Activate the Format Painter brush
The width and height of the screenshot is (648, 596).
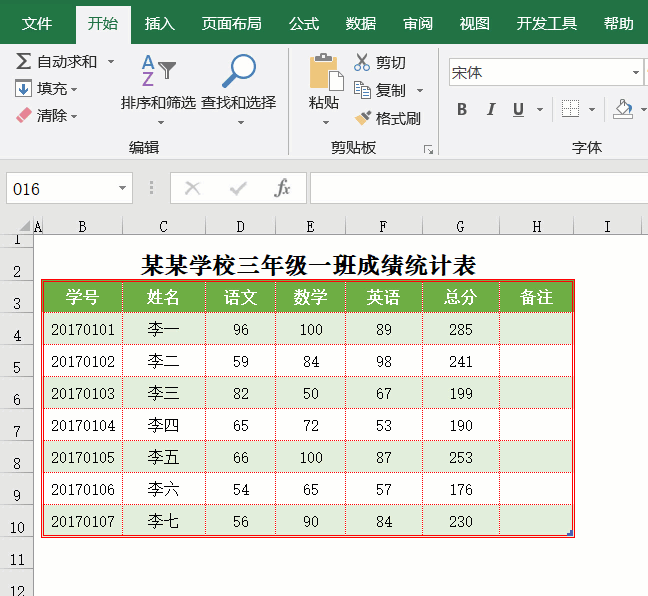tap(363, 118)
